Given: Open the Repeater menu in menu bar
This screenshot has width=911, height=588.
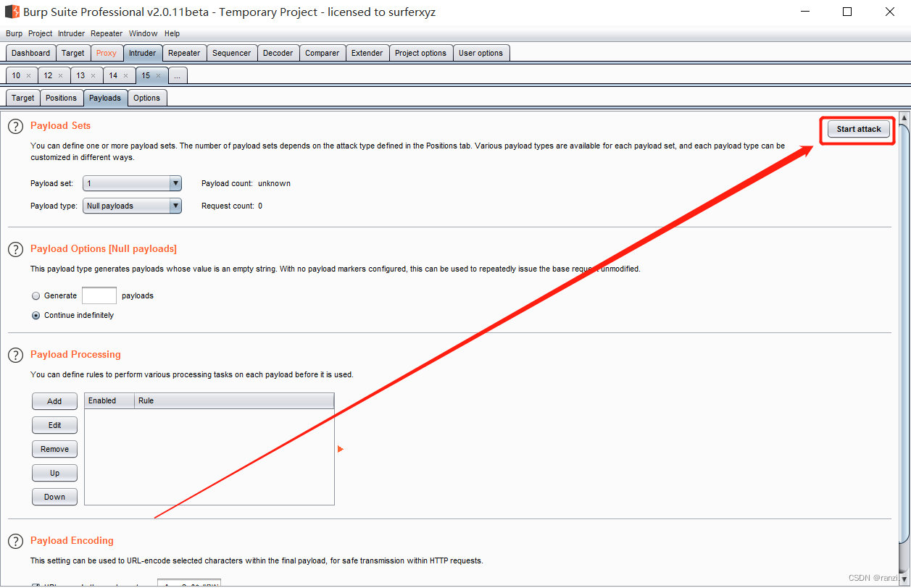Looking at the screenshot, I should pos(107,33).
